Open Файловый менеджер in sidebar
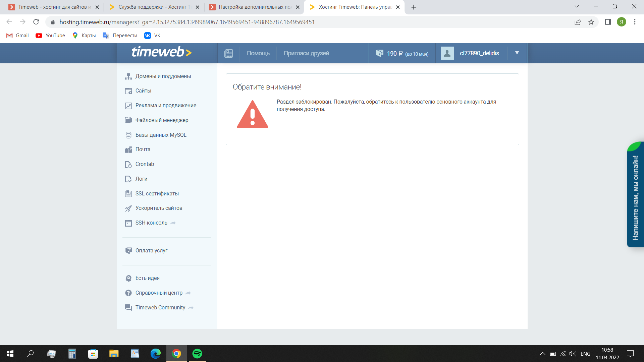Screen dimensions: 644x362 161,120
